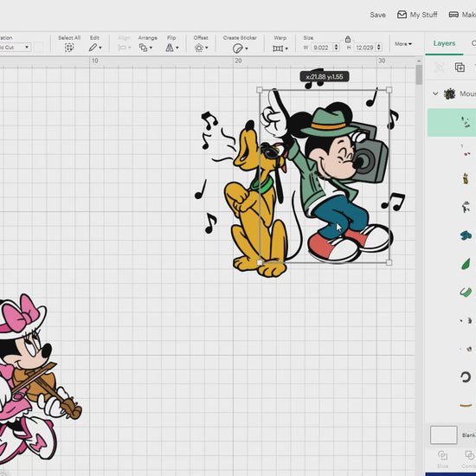The height and width of the screenshot is (476, 476).
Task: Click the height stepper arrows
Action: [x=379, y=48]
